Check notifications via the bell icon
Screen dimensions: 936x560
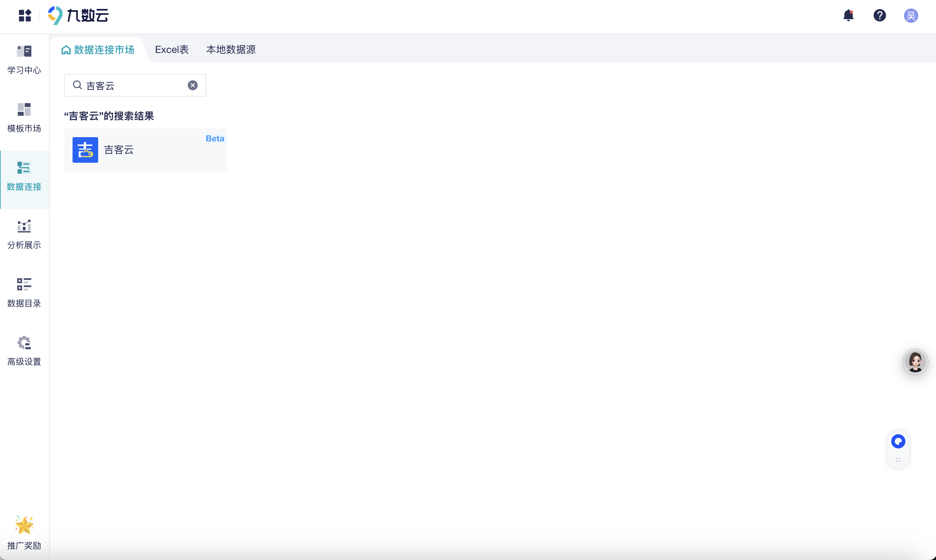[848, 15]
